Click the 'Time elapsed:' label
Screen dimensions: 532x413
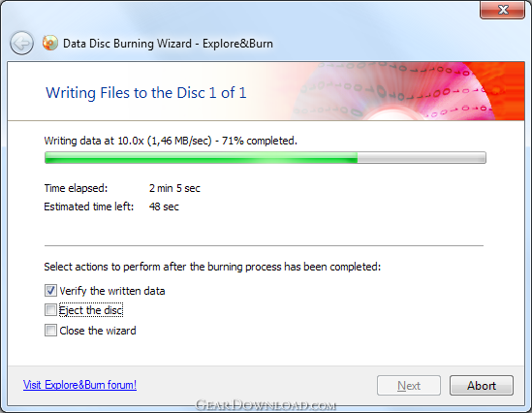click(76, 188)
